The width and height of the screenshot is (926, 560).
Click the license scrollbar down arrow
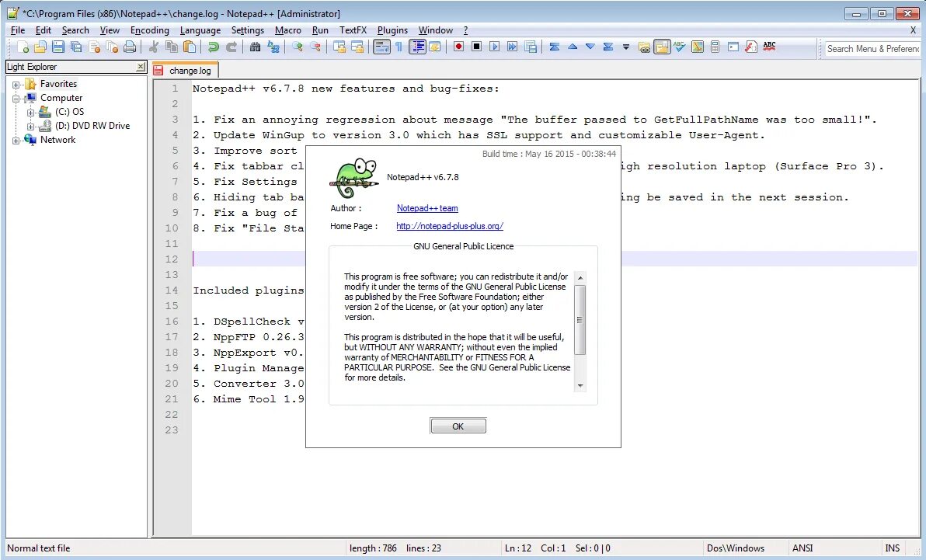(580, 386)
